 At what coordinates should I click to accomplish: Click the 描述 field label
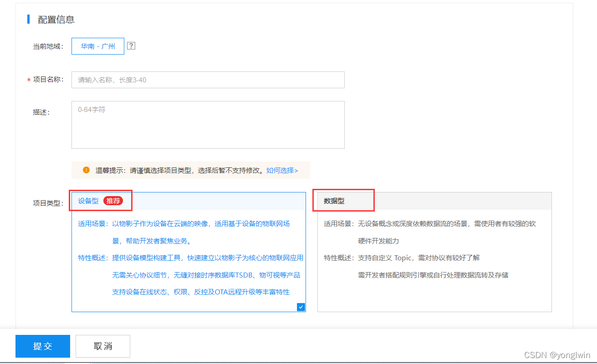(x=41, y=112)
